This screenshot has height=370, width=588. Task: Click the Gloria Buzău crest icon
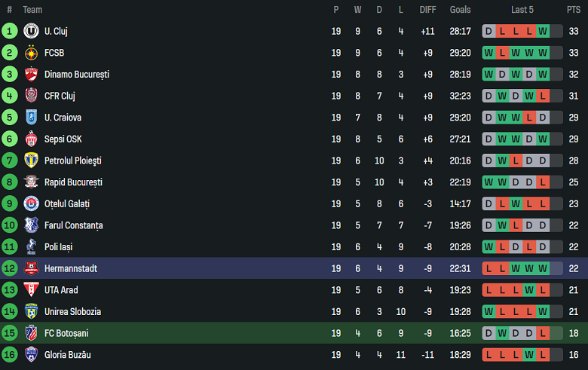[x=31, y=355]
